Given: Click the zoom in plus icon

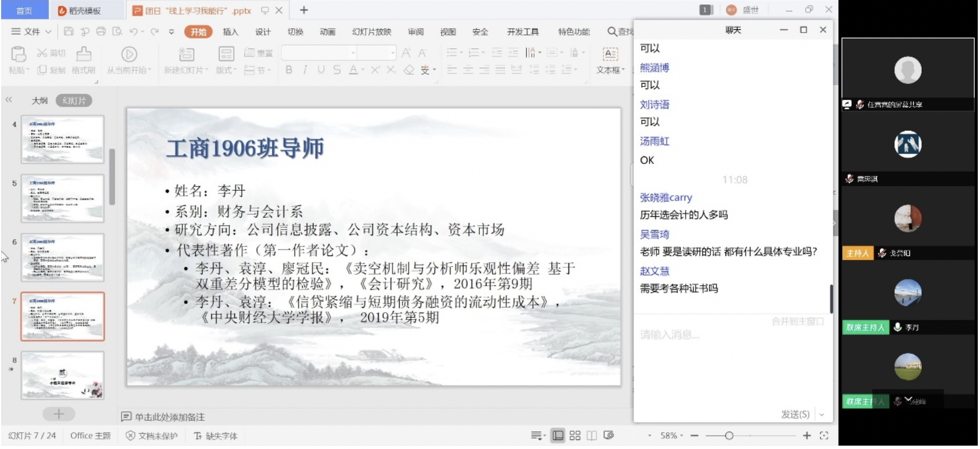Looking at the screenshot, I should click(x=807, y=436).
